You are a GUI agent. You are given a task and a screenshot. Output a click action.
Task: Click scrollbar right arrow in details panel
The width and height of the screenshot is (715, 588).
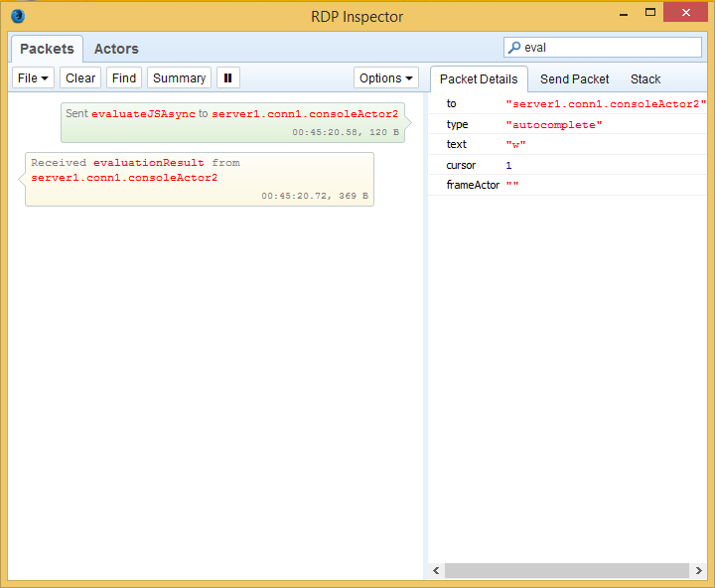pos(698,571)
